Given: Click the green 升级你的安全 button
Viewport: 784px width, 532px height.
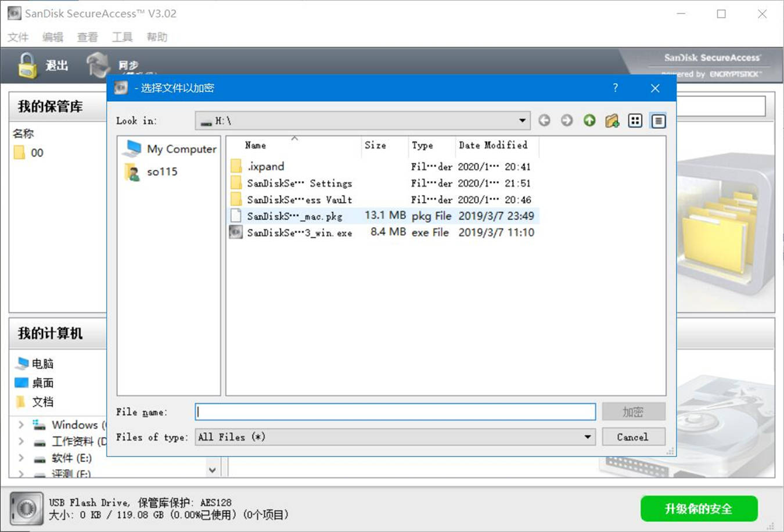Looking at the screenshot, I should pos(699,509).
